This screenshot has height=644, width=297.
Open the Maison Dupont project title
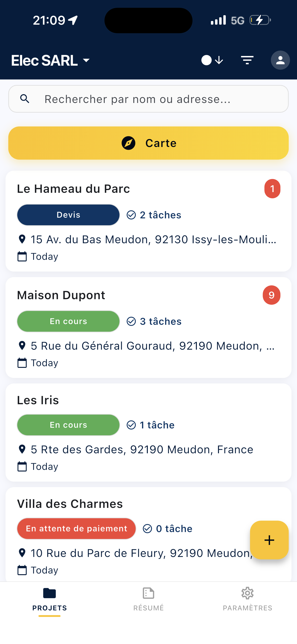(61, 295)
